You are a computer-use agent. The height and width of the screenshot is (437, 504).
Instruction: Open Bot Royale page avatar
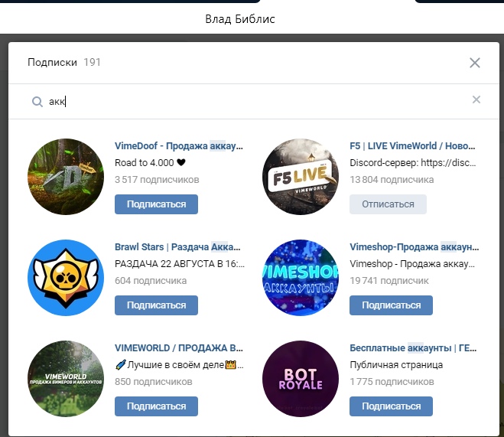pyautogui.click(x=300, y=378)
